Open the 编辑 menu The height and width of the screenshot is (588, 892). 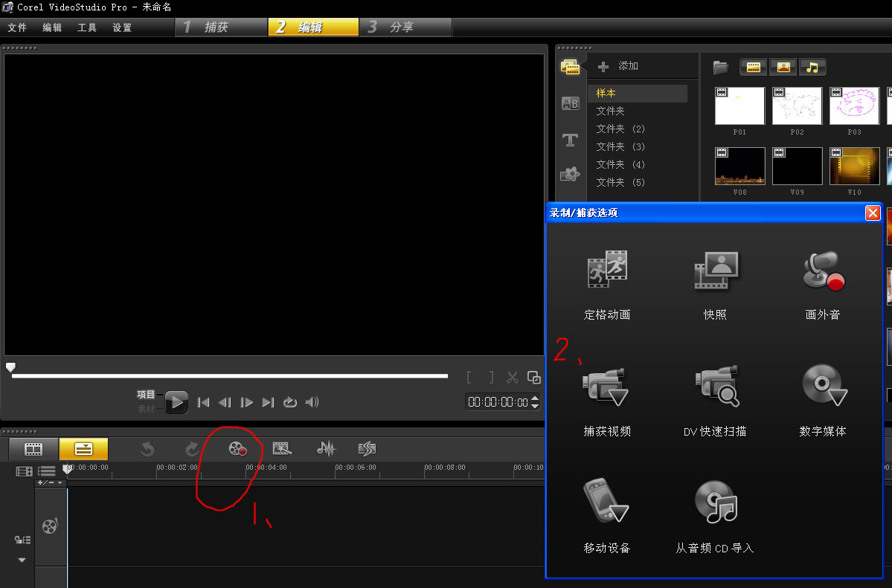pyautogui.click(x=52, y=28)
